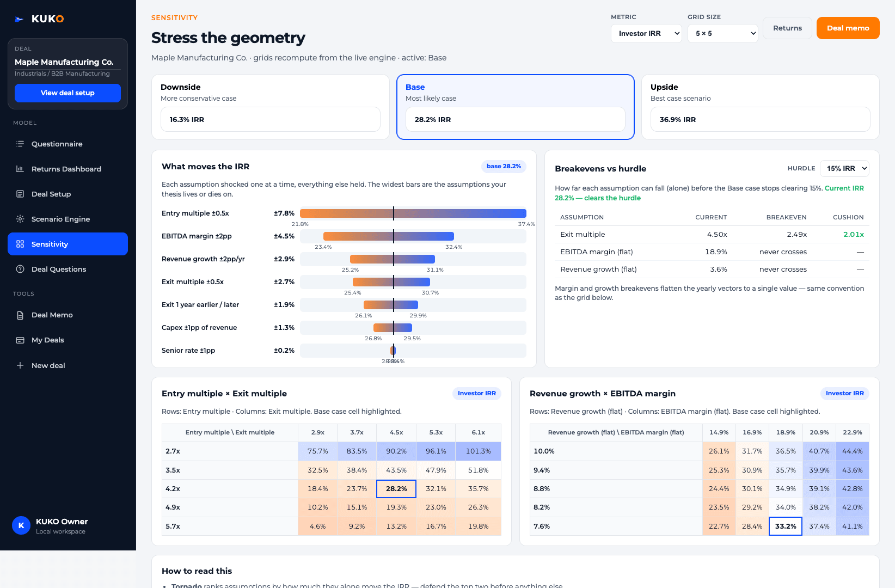Click the Maple Manufacturing Co. deal name
The width and height of the screenshot is (895, 588).
(x=64, y=62)
